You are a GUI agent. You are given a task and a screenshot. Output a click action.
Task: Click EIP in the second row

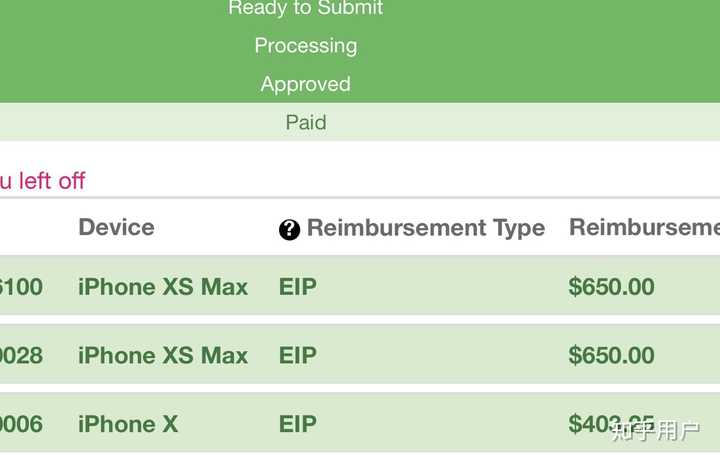298,355
